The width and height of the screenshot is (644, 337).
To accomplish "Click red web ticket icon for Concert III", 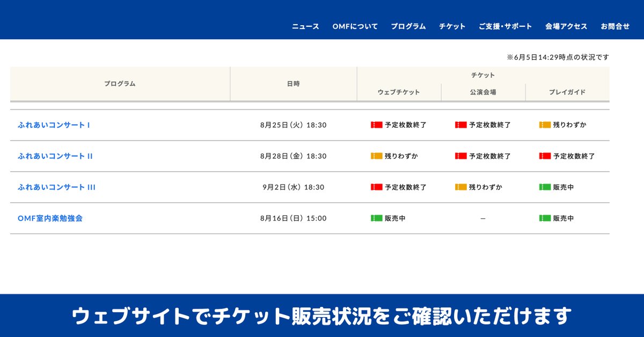I will (x=376, y=187).
